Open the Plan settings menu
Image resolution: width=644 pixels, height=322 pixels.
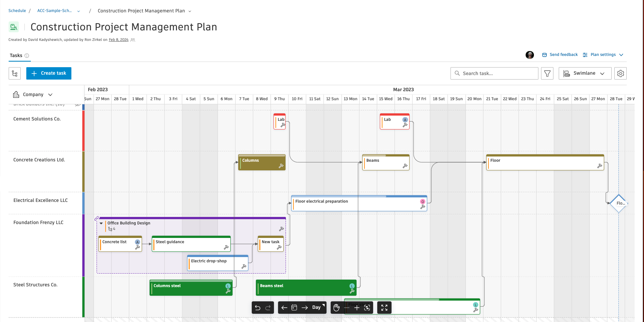click(x=603, y=55)
